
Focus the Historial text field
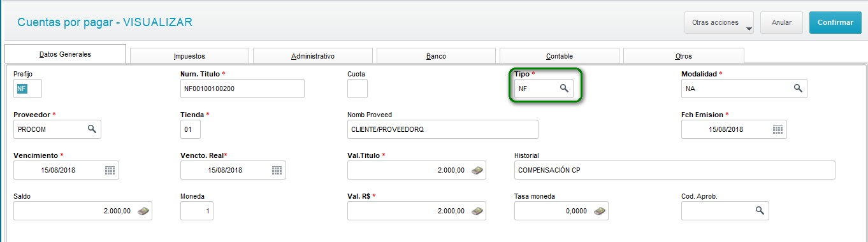point(674,170)
